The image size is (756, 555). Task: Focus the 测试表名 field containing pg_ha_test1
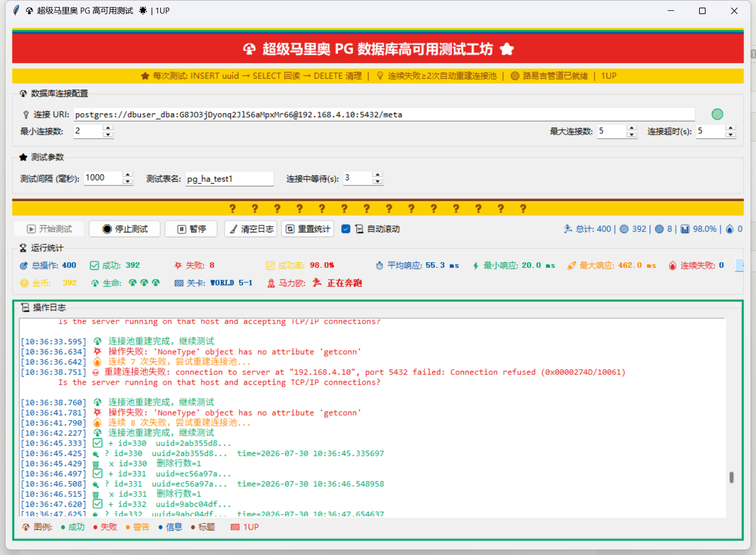(x=229, y=179)
